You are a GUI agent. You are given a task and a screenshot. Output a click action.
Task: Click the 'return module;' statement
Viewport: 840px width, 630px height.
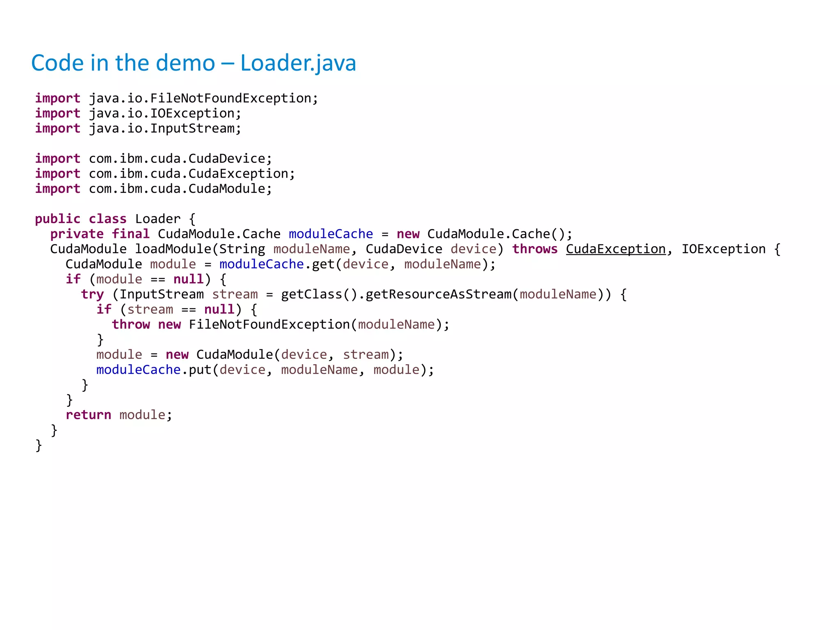(x=119, y=415)
